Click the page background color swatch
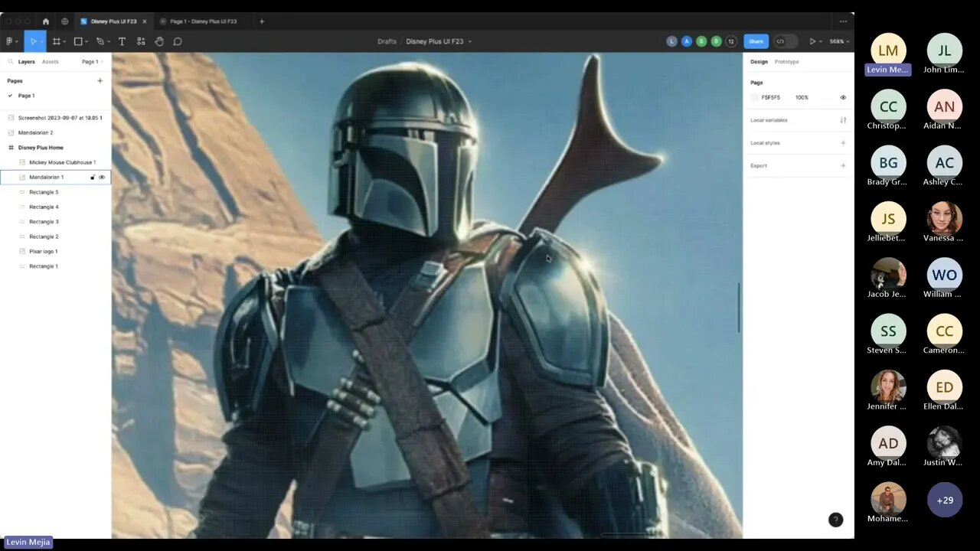This screenshot has height=551, width=980. click(754, 98)
